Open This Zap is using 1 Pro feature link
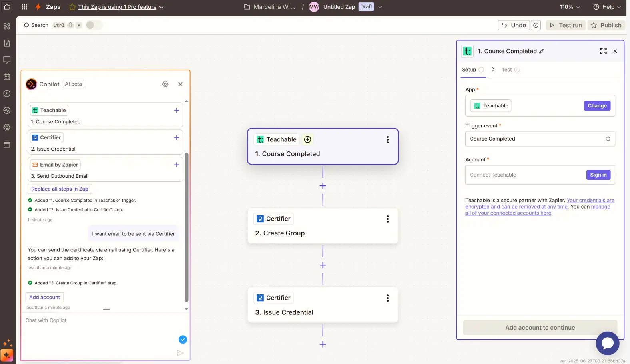630x364 pixels. point(117,7)
